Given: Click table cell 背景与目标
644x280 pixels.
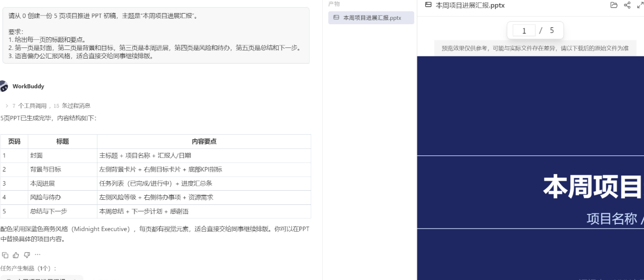Looking at the screenshot, I should (63, 170).
